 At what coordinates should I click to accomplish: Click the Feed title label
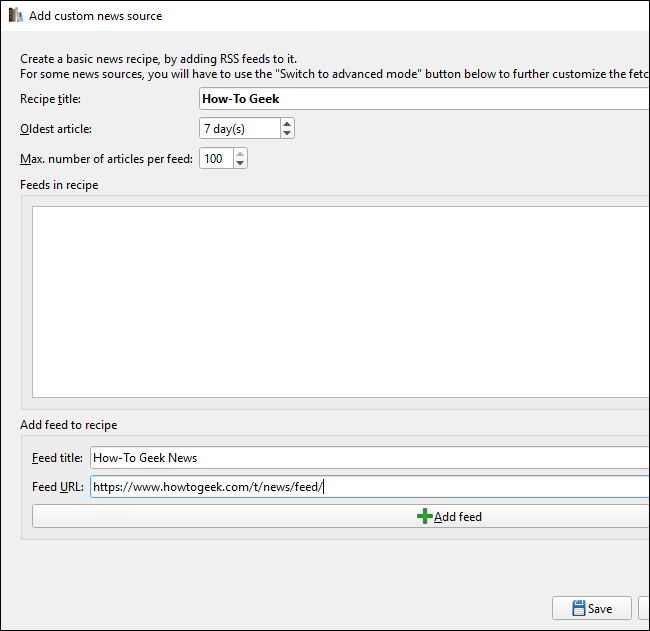coord(57,458)
